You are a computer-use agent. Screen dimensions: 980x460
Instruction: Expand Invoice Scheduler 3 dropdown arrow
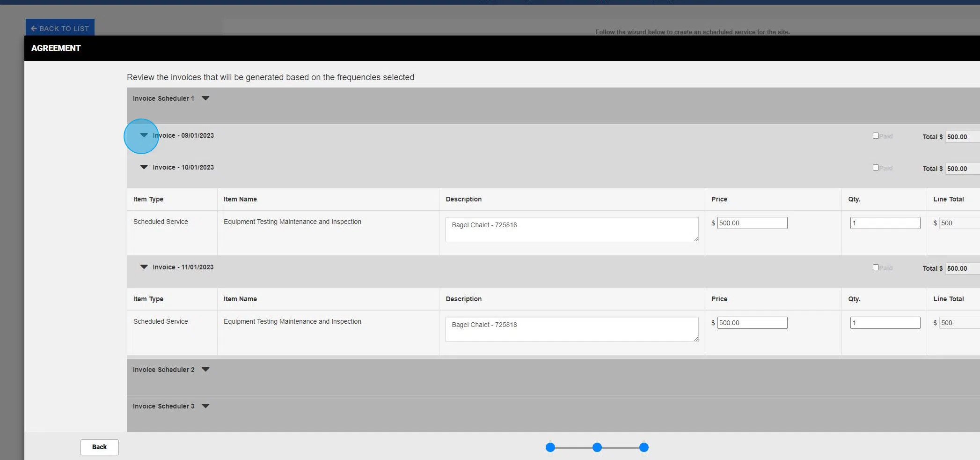click(205, 406)
